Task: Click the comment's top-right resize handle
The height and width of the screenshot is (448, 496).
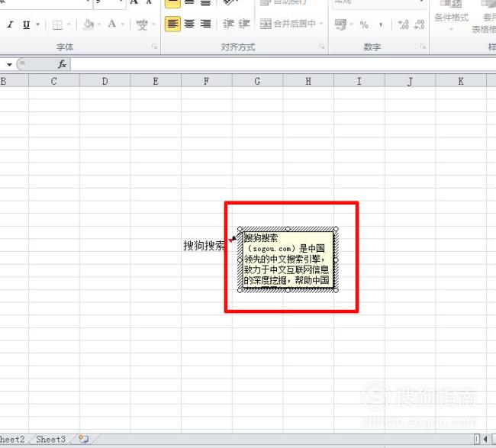Action: [x=336, y=229]
